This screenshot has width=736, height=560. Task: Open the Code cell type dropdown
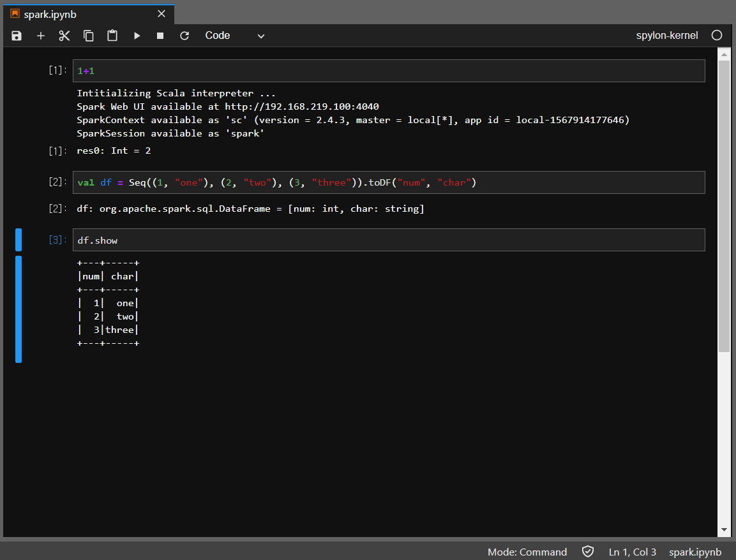234,36
